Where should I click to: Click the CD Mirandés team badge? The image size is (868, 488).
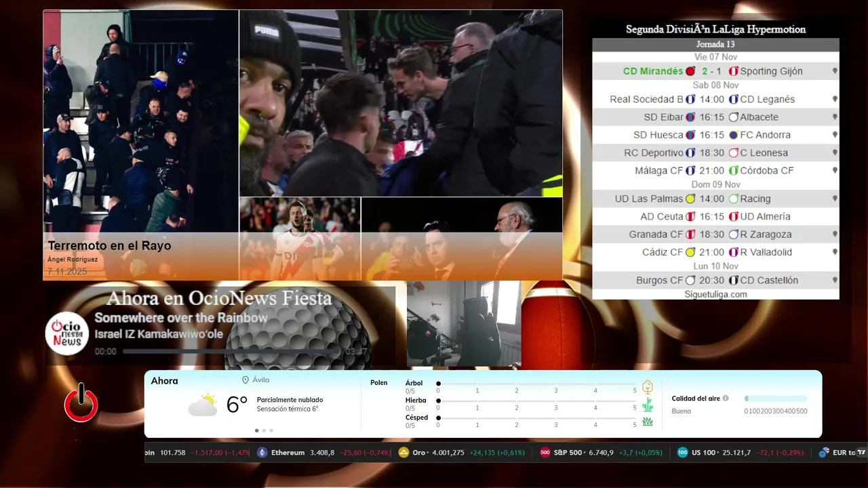point(690,71)
